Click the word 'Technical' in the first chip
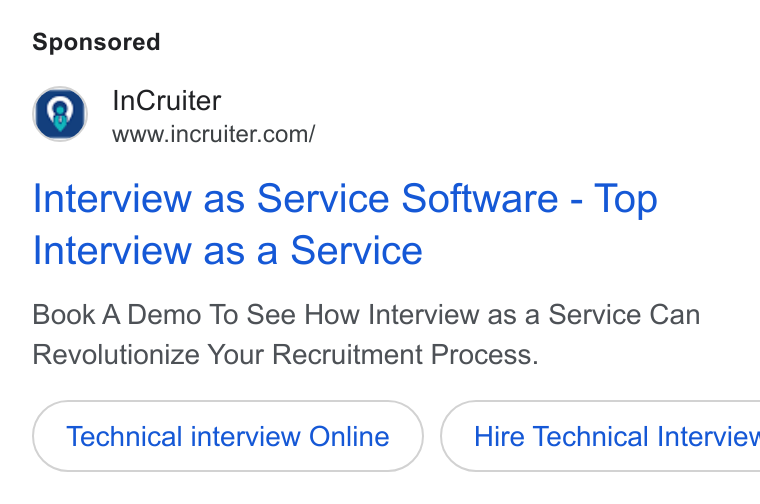The height and width of the screenshot is (504, 760). (125, 436)
